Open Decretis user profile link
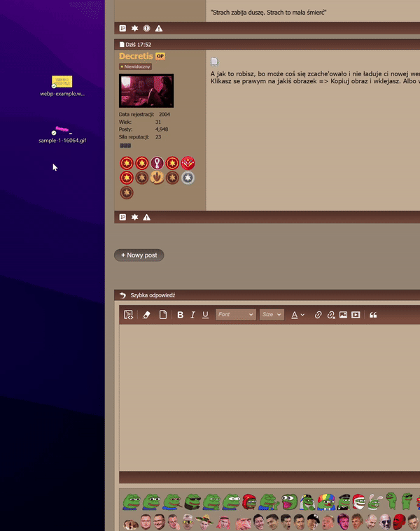 136,56
